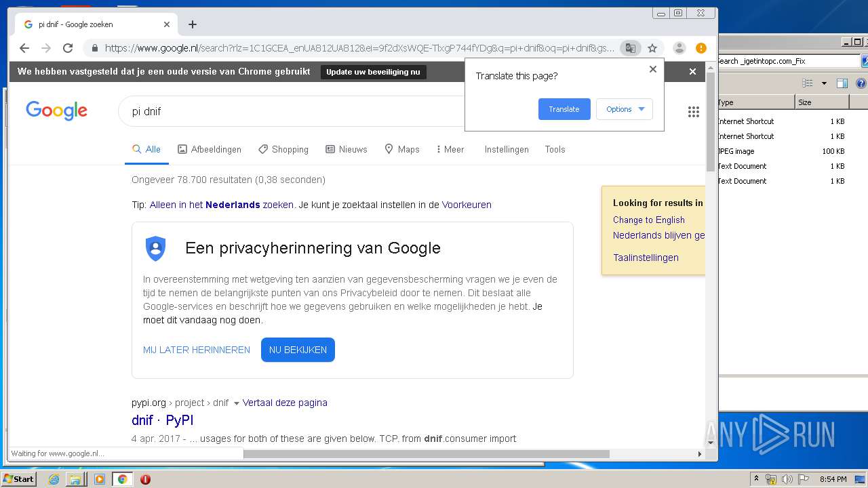Click the red antivirus taskbar icon
The height and width of the screenshot is (488, 868).
click(x=145, y=479)
